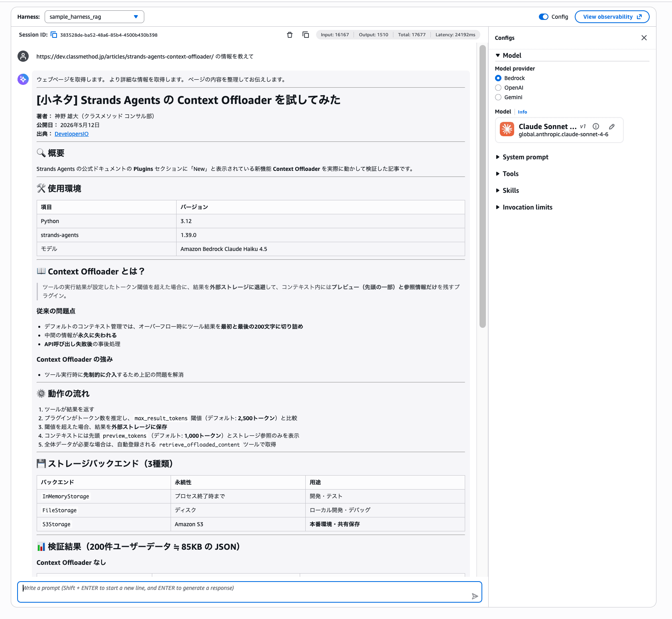Click the retrieve_offloaded_content code text
This screenshot has width=672, height=619.
tap(199, 445)
